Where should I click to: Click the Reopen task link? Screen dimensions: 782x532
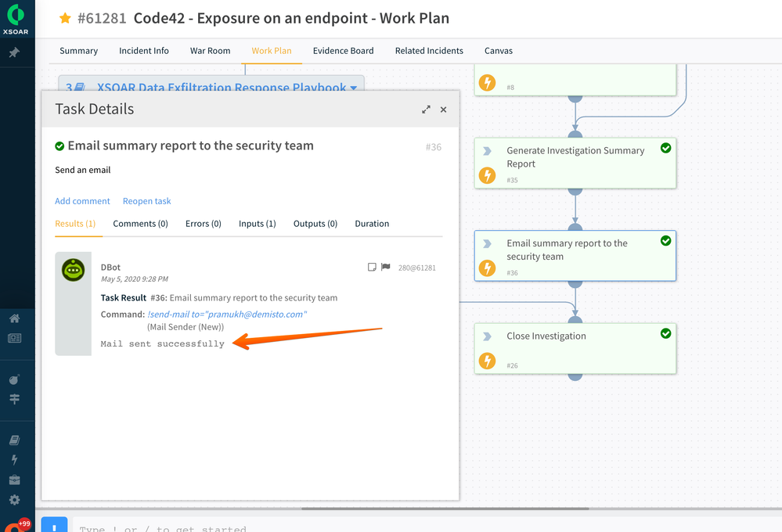(x=146, y=201)
